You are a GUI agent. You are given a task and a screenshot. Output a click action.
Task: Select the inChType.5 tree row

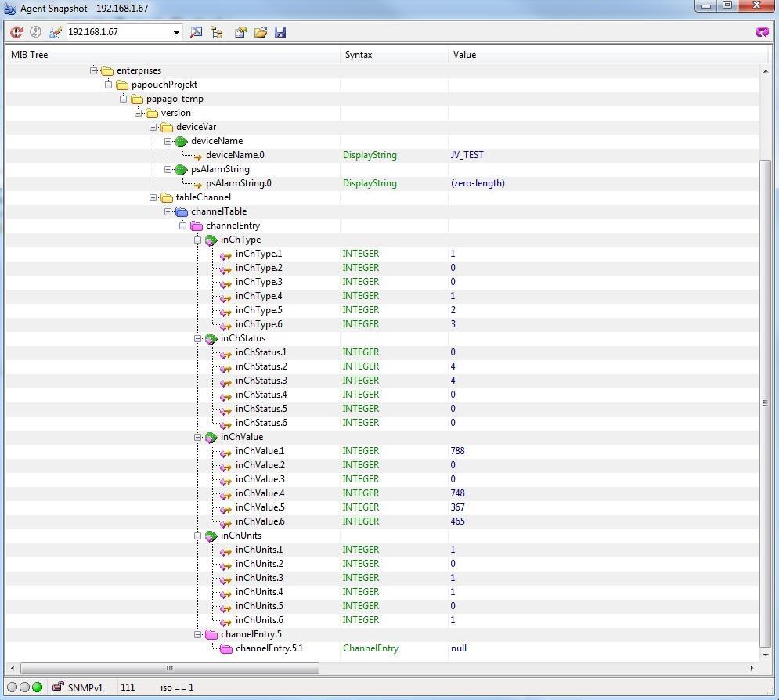coord(383,310)
